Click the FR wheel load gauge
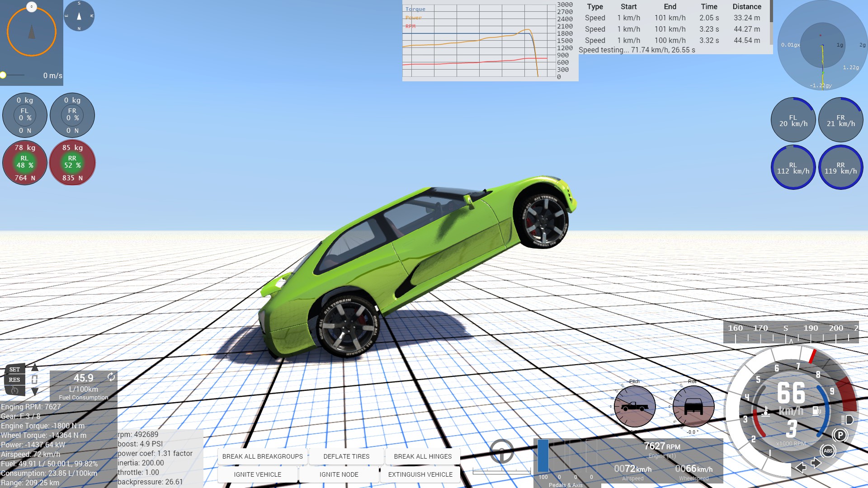868x488 pixels. 72,115
